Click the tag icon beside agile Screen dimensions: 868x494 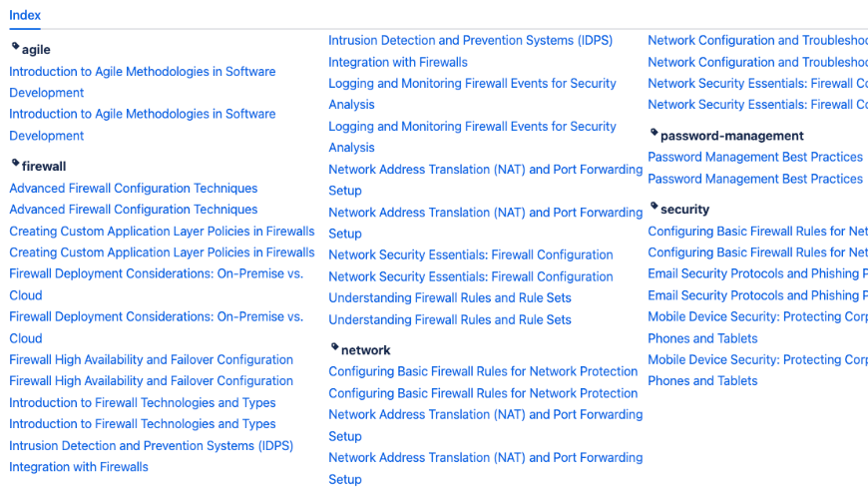[15, 47]
